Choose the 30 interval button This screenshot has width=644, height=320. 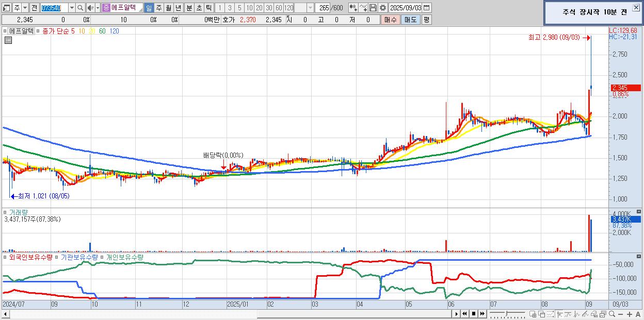tap(269, 8)
